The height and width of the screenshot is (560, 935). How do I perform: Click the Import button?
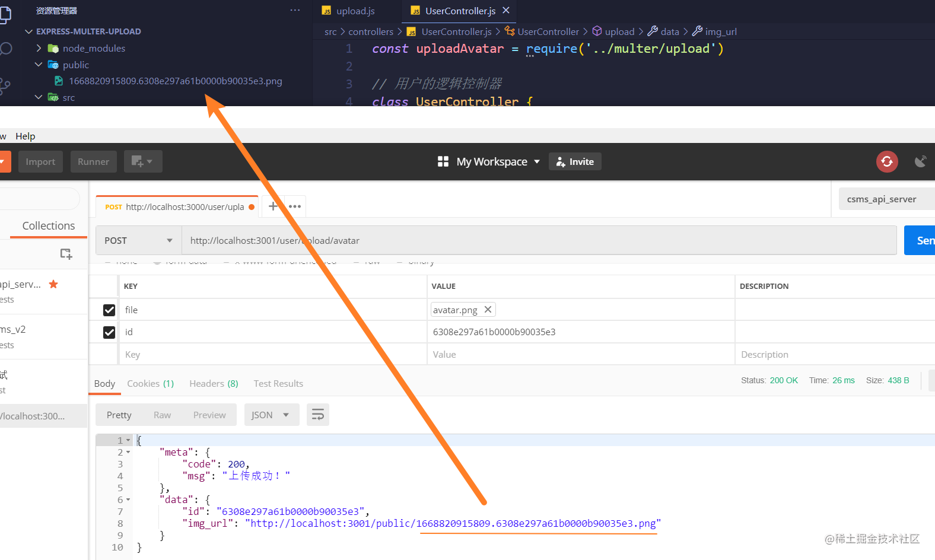[40, 161]
